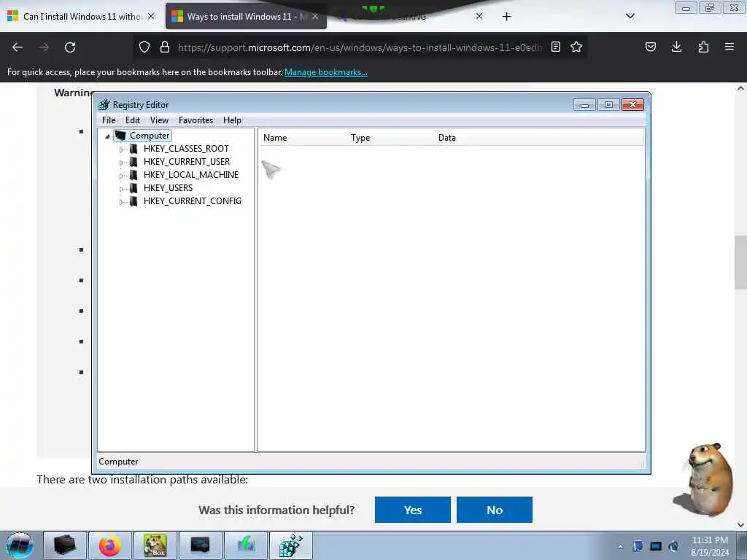Expand HKEY_USERS key
The height and width of the screenshot is (560, 747).
pyautogui.click(x=121, y=189)
